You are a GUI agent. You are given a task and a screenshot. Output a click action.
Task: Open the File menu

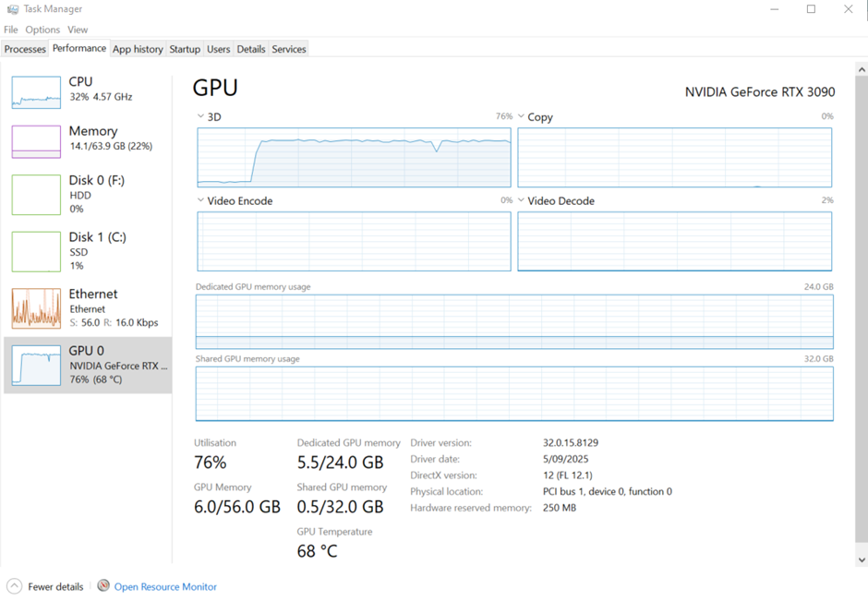[11, 30]
